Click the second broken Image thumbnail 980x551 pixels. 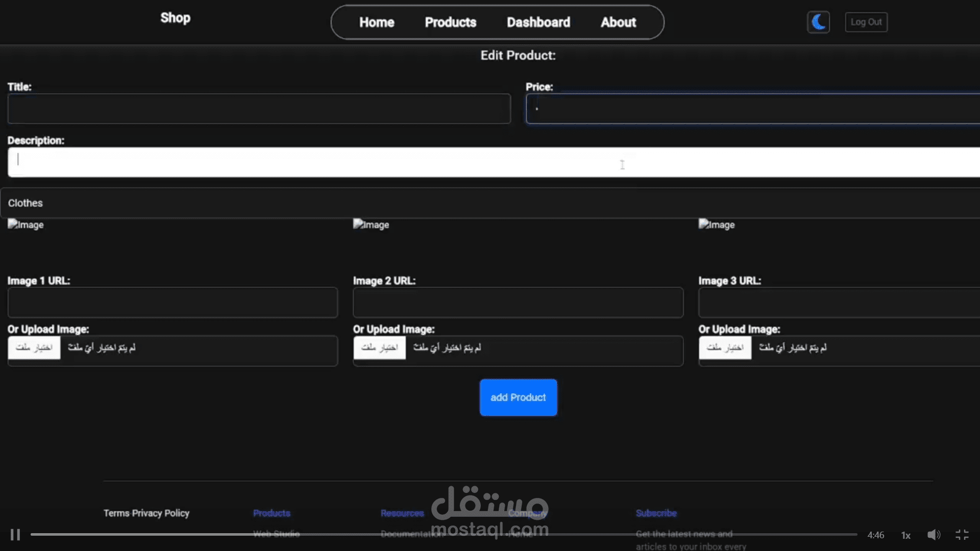(371, 224)
